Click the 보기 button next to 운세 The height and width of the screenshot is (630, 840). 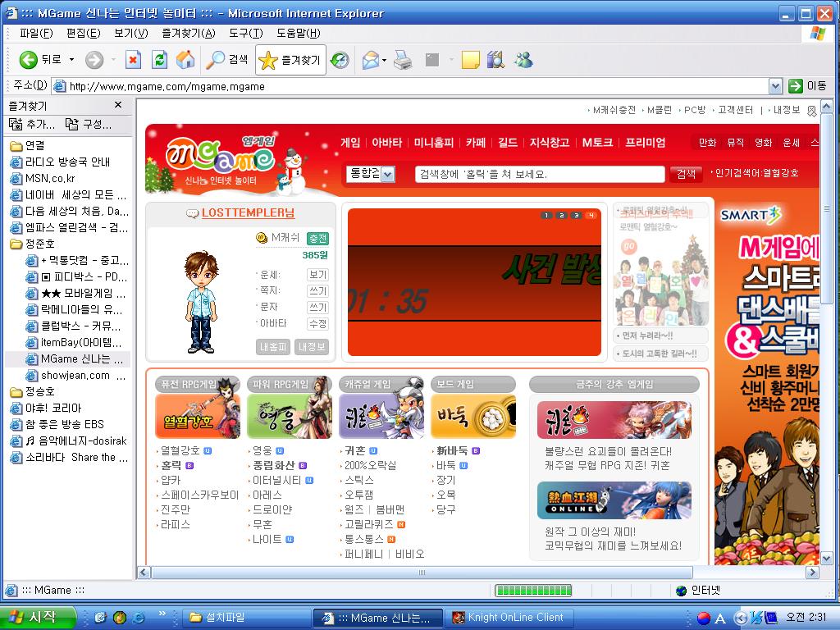(x=317, y=274)
